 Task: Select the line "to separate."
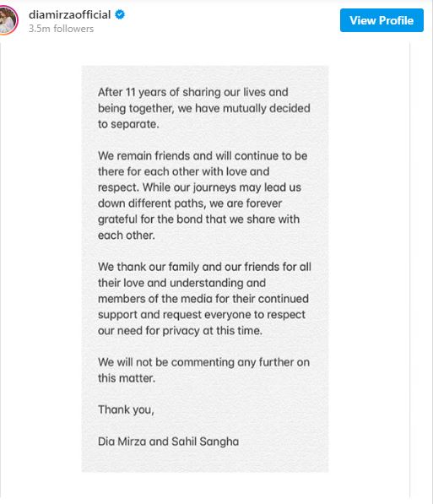pyautogui.click(x=128, y=124)
